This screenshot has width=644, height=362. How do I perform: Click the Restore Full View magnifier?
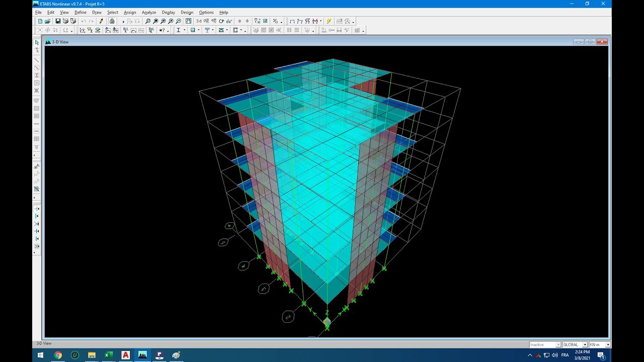[155, 21]
